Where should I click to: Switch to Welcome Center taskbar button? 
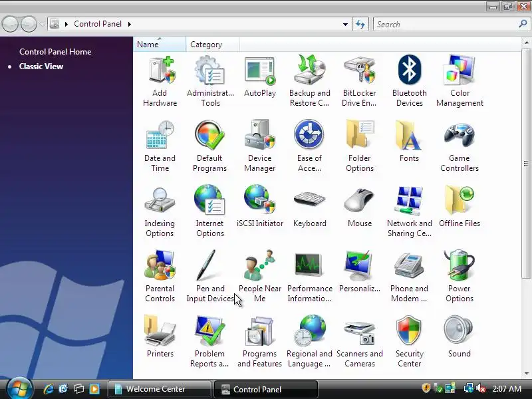tap(159, 389)
